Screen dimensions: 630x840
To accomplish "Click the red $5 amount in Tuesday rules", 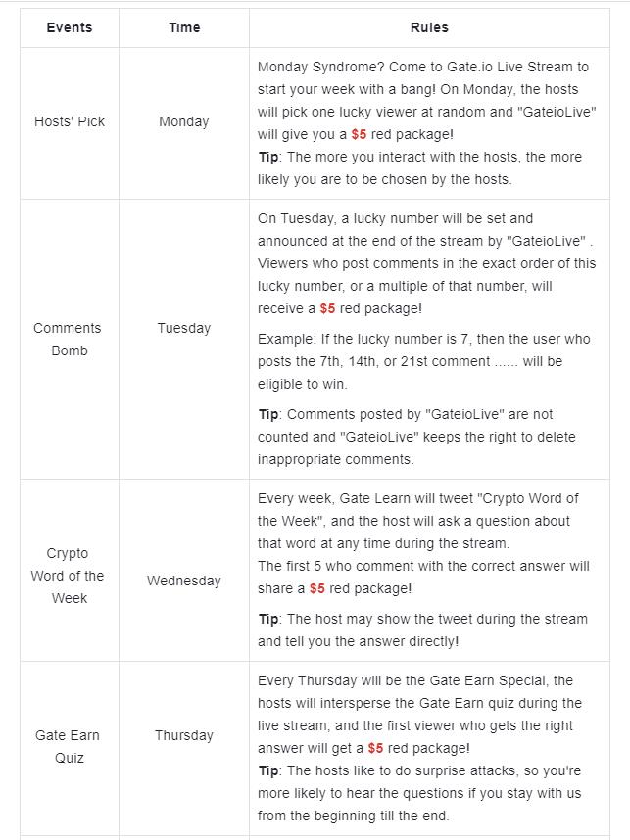I will (x=327, y=308).
